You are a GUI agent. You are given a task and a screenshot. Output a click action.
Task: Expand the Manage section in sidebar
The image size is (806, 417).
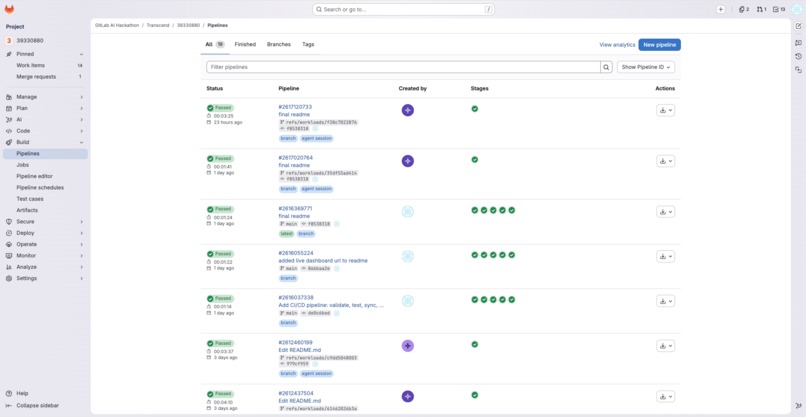(45, 97)
